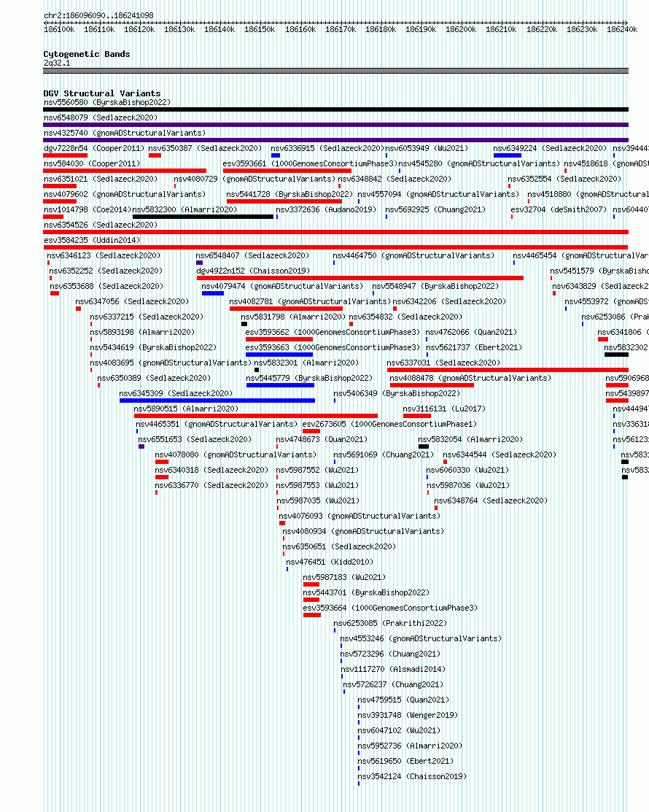This screenshot has height=812, width=649.
Task: Open variant nsv584030 (Cooper2011)
Action: pyautogui.click(x=92, y=163)
